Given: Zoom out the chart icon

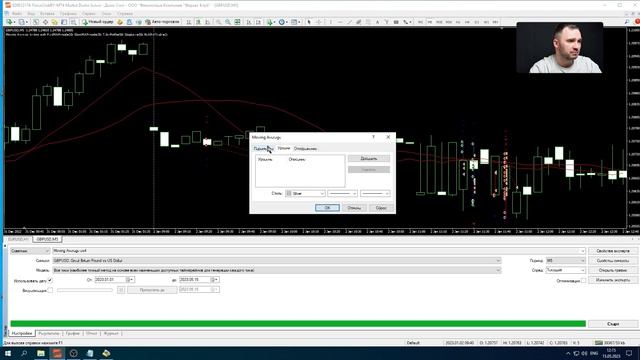Looking at the screenshot, I should [x=228, y=22].
